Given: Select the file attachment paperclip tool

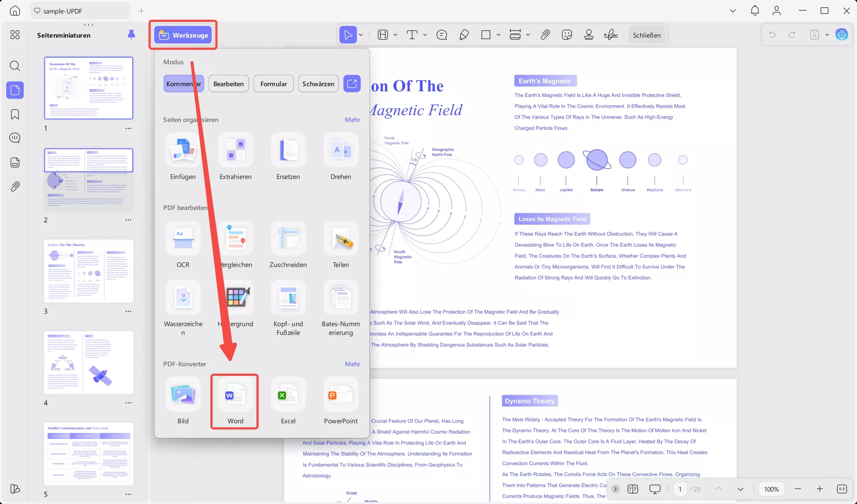Looking at the screenshot, I should click(x=545, y=35).
